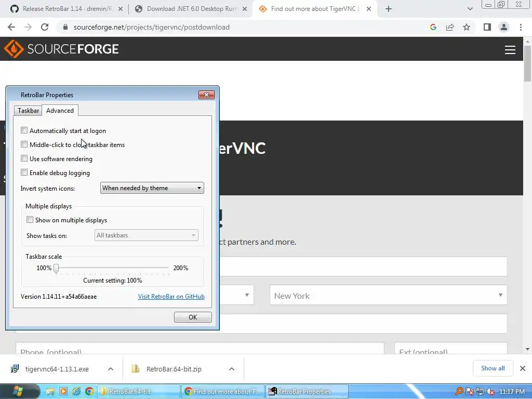
Task: Switch to the Taskbar tab
Action: click(x=28, y=111)
